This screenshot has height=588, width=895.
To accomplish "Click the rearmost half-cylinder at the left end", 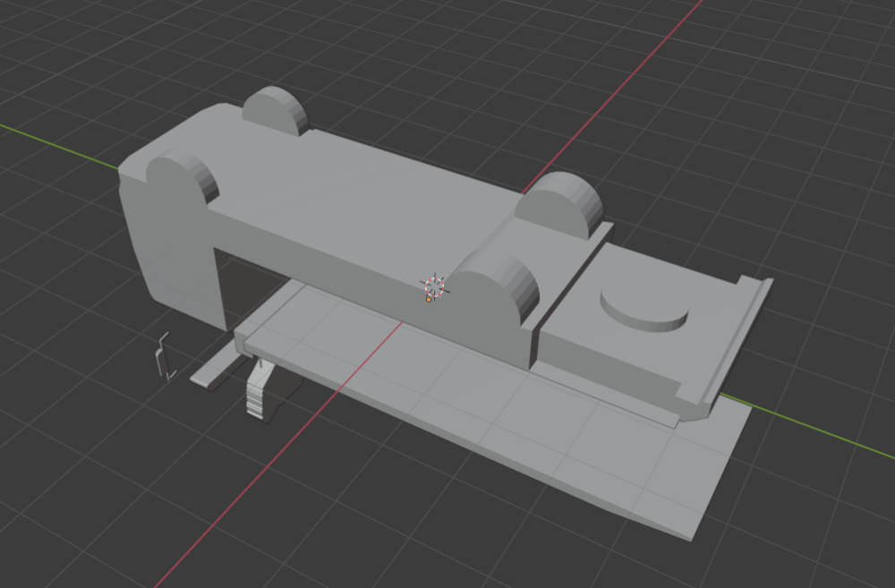I will [276, 109].
